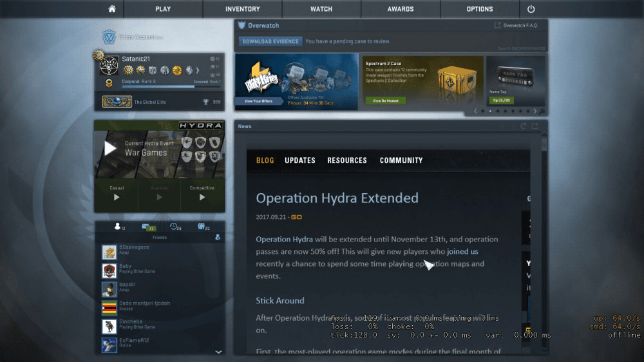
Task: Open the WATCH menu
Action: point(321,8)
